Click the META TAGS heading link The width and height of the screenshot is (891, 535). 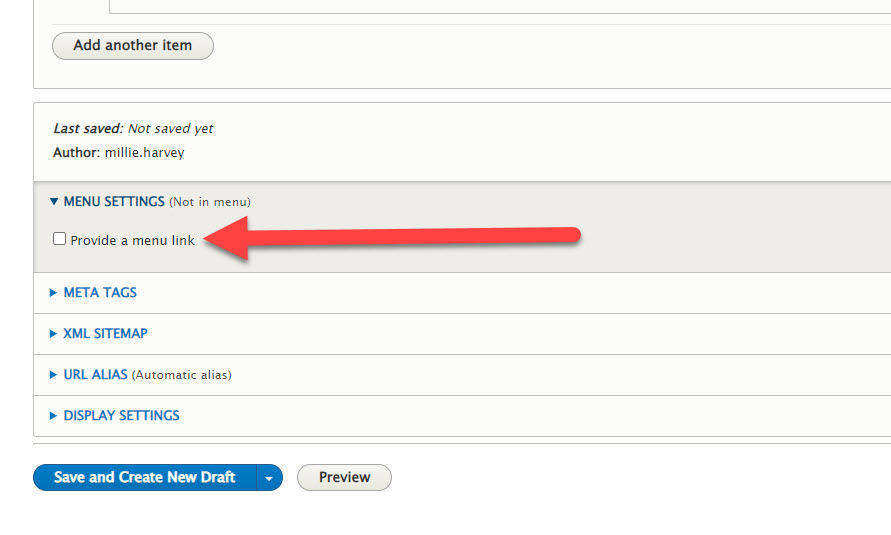tap(100, 292)
